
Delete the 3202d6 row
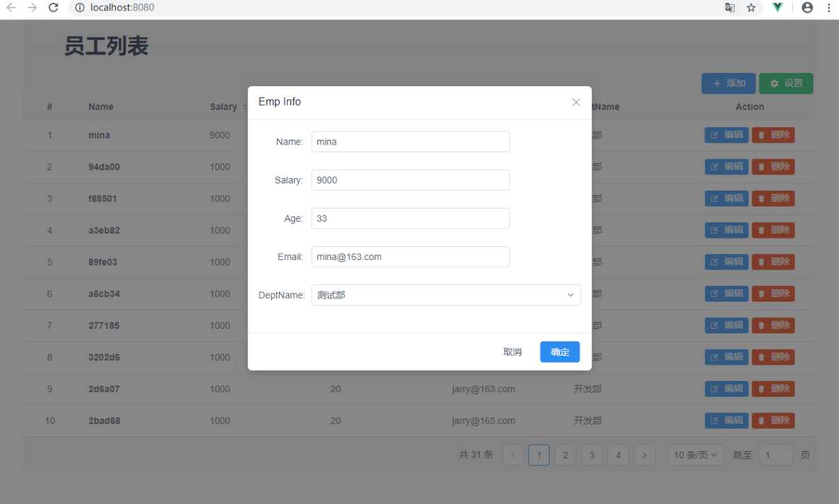pos(773,357)
